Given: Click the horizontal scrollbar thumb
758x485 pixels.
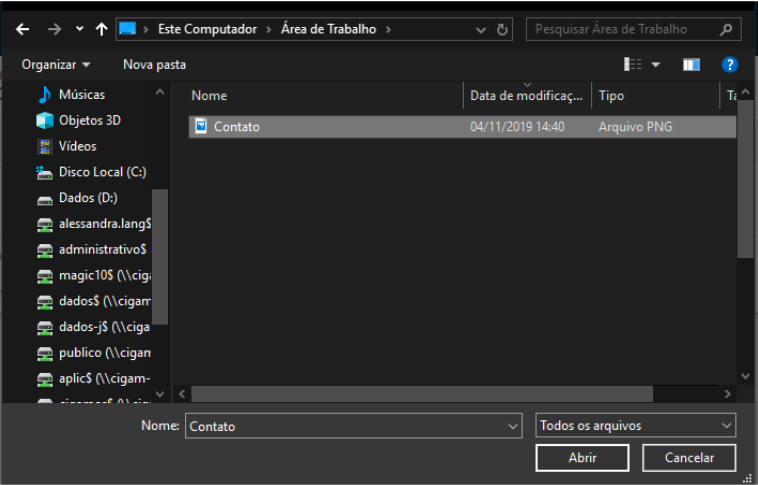Looking at the screenshot, I should coord(422,394).
